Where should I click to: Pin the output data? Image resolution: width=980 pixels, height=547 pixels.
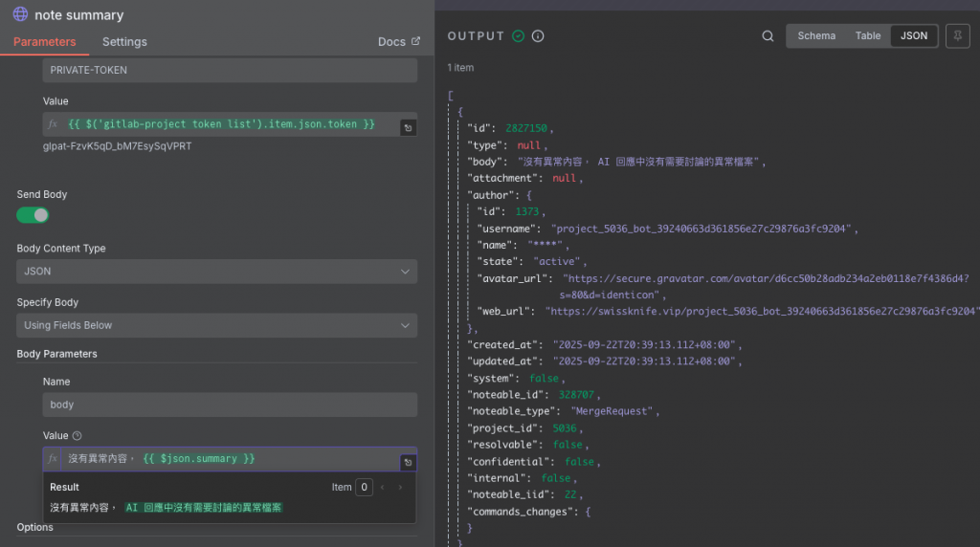(x=956, y=36)
